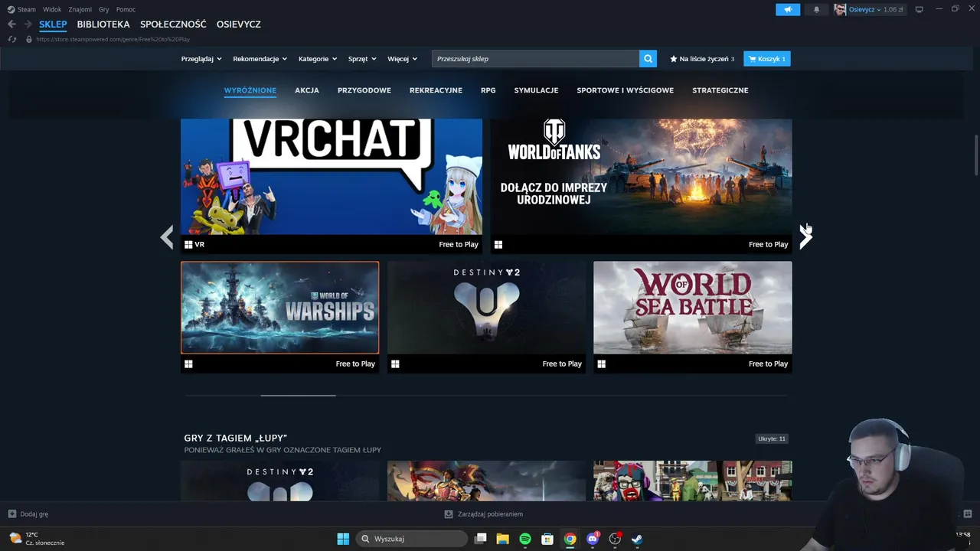Open the Windows Start menu
The width and height of the screenshot is (980, 551).
[x=343, y=539]
